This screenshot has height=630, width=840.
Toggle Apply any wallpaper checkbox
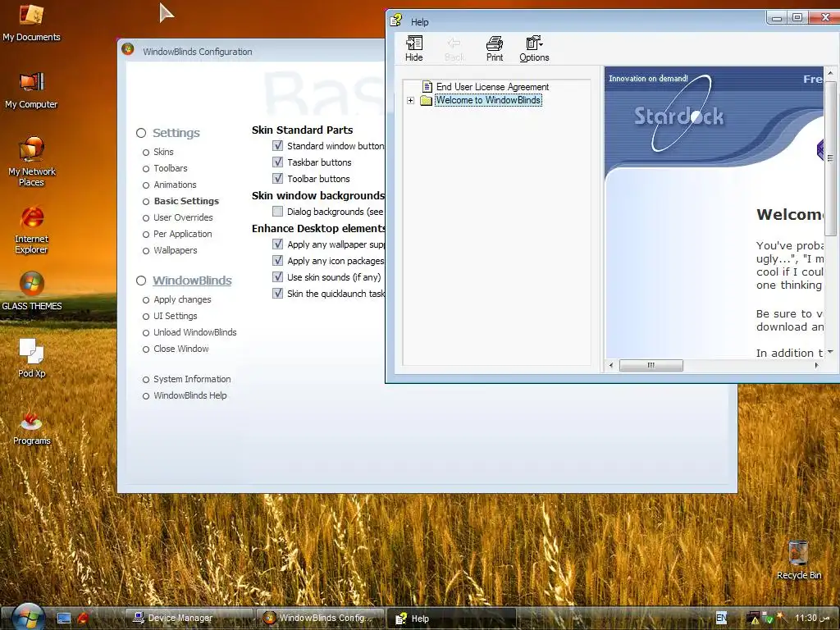(x=277, y=244)
